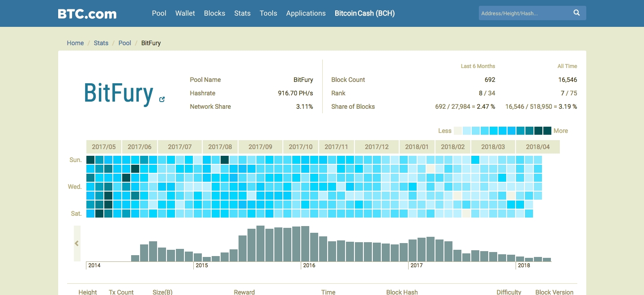Click the Pool Name label
The width and height of the screenshot is (644, 295).
click(205, 80)
